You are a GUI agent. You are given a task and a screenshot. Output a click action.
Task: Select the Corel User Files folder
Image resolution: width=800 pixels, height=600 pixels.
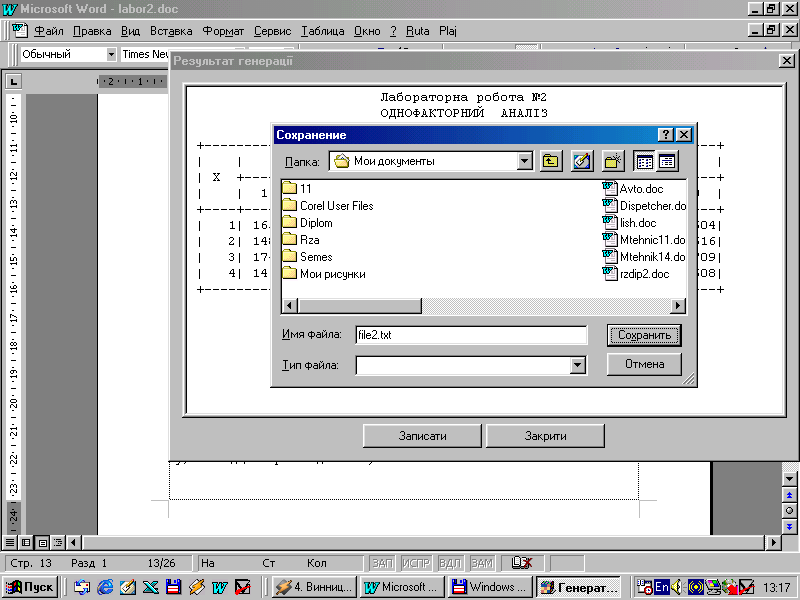328,206
